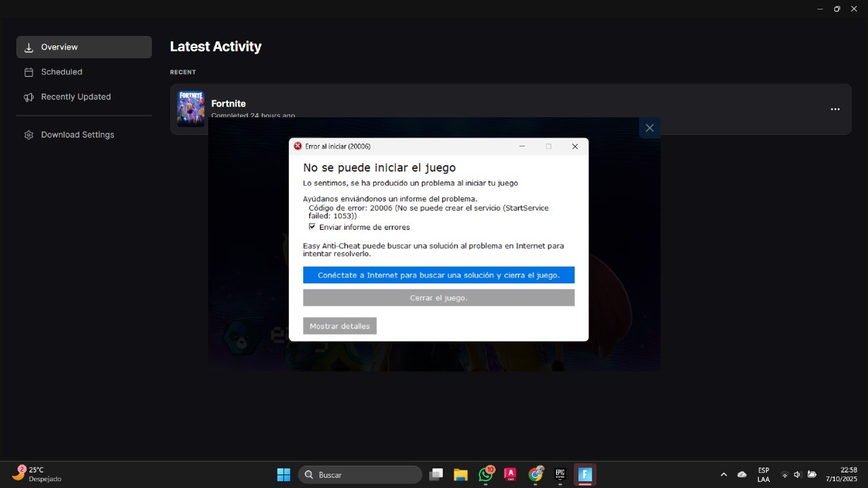The height and width of the screenshot is (488, 868).
Task: Open Task View from taskbar
Action: coord(436,475)
